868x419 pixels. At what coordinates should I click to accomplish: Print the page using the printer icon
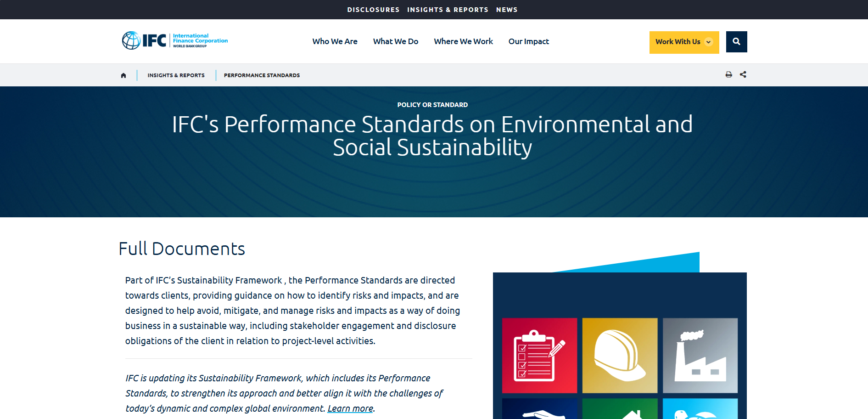(x=728, y=74)
